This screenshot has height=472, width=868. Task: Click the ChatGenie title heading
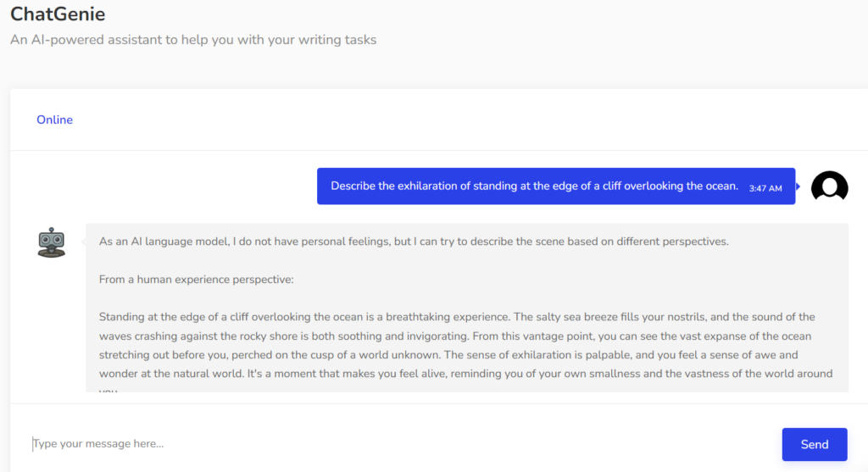58,14
